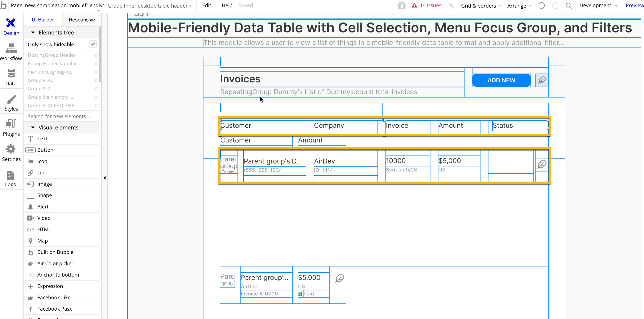Viewport: 644px width, 319px height.
Task: Click the ADD NEW button
Action: (x=501, y=80)
